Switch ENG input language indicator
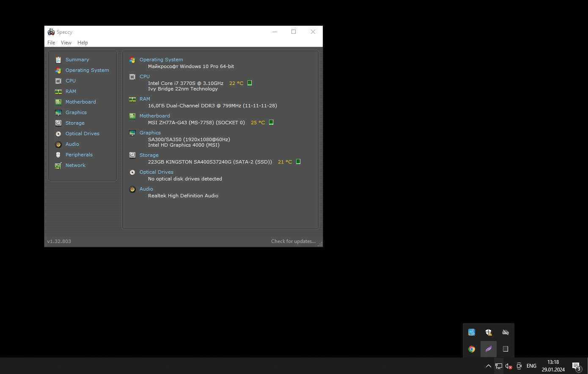 (531, 366)
